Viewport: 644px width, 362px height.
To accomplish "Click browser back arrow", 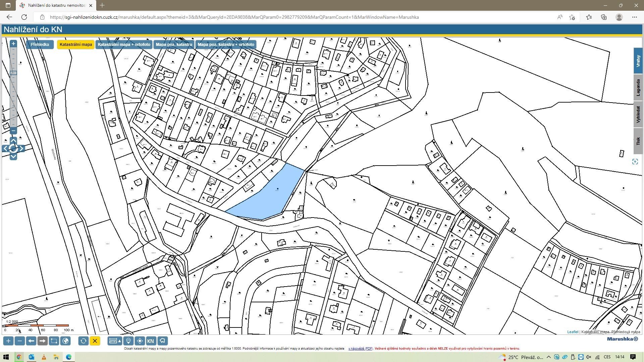I will pyautogui.click(x=9, y=17).
